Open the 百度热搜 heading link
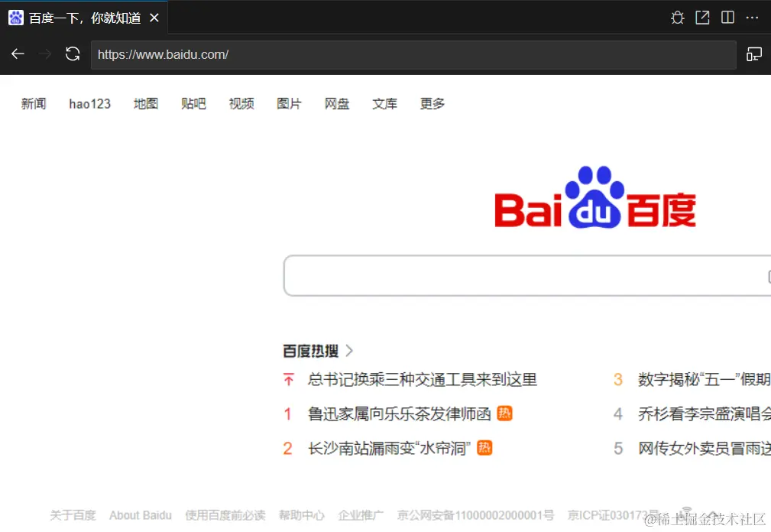The image size is (771, 532). click(x=311, y=351)
